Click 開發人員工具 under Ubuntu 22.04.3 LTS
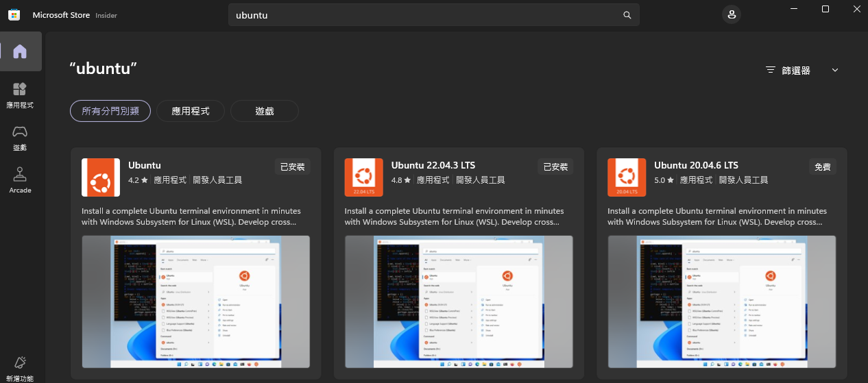The height and width of the screenshot is (383, 868). pyautogui.click(x=481, y=180)
